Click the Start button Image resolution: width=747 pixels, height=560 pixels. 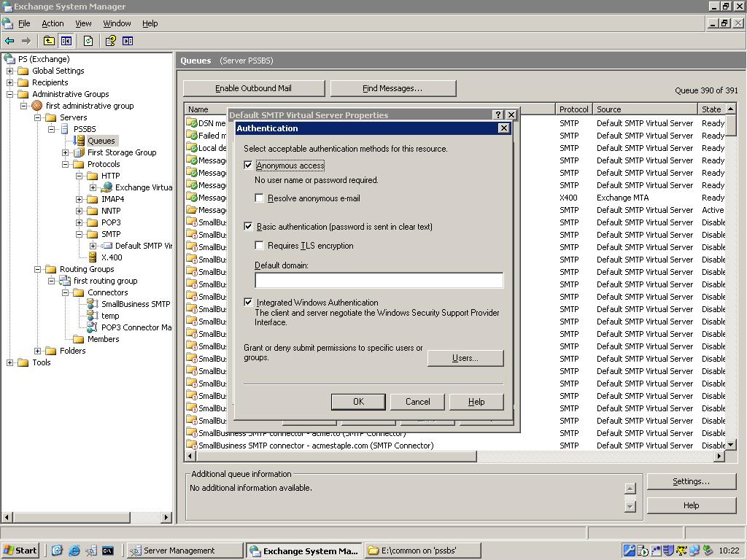(20, 551)
